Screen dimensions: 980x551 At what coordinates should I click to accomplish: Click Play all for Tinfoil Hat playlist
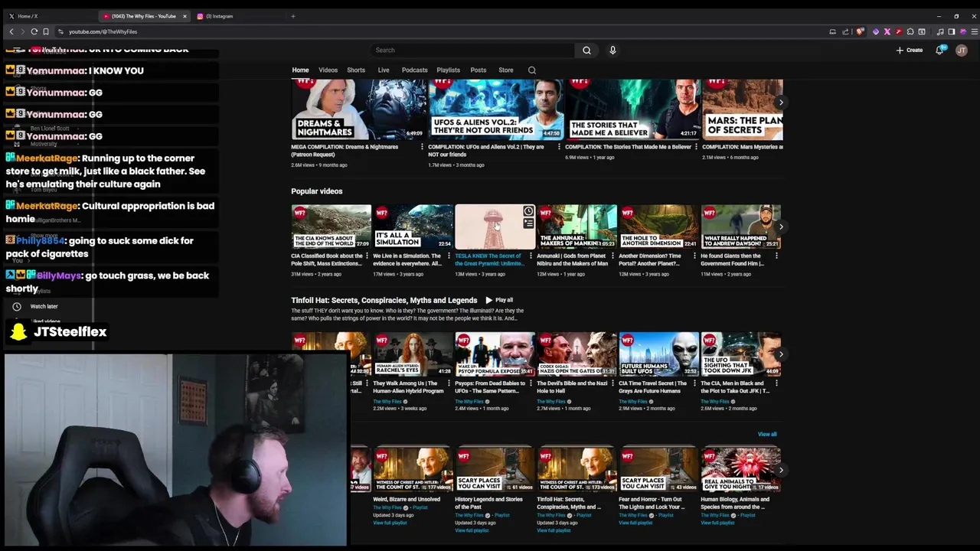[x=498, y=300]
